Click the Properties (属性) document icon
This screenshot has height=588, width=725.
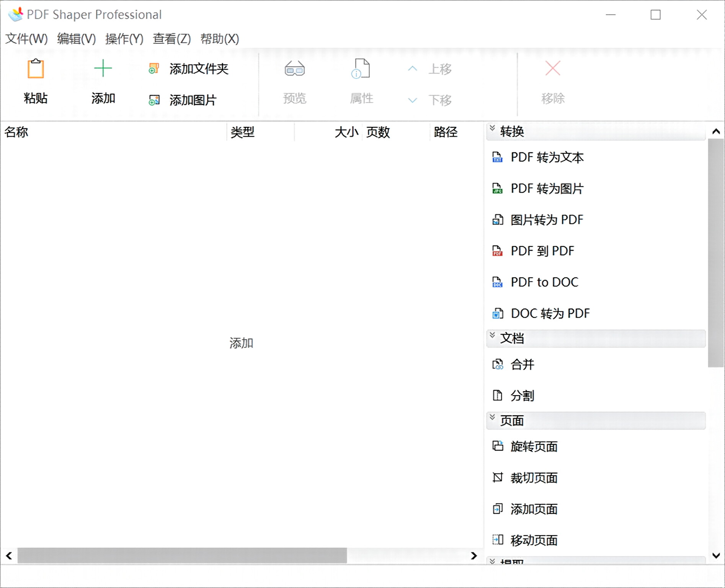click(361, 69)
